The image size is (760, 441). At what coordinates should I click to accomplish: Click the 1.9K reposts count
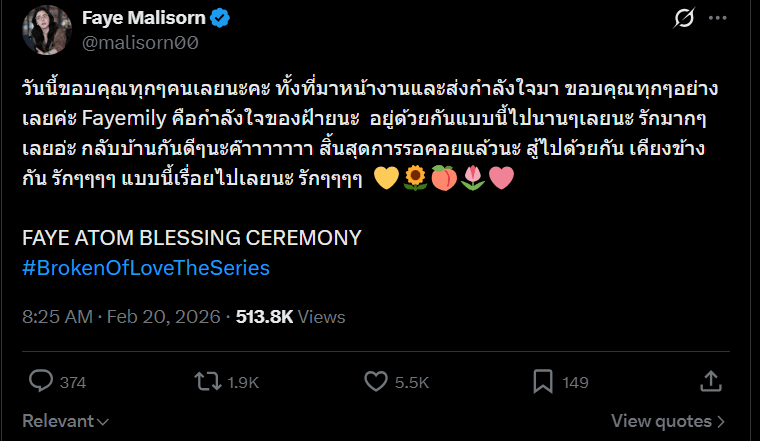pos(243,382)
